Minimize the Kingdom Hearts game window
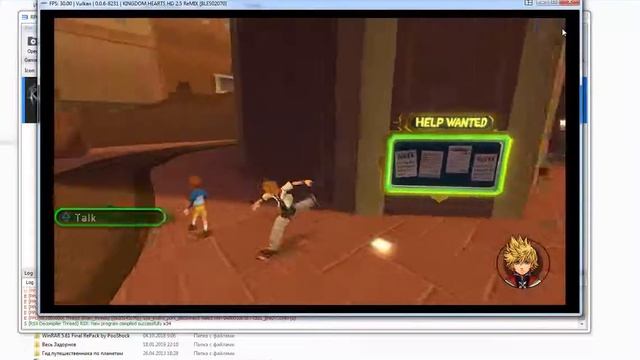This screenshot has height=360, width=640. coord(542,2)
